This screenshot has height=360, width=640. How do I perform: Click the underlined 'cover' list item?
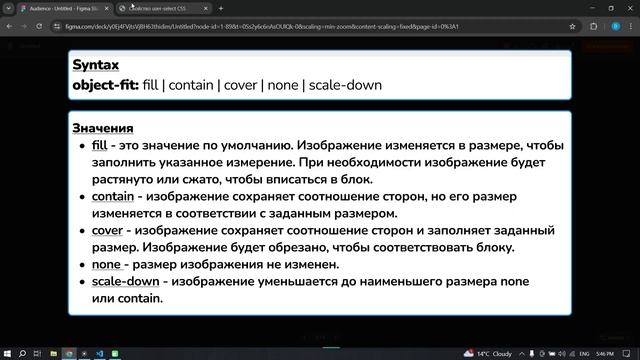click(x=107, y=230)
